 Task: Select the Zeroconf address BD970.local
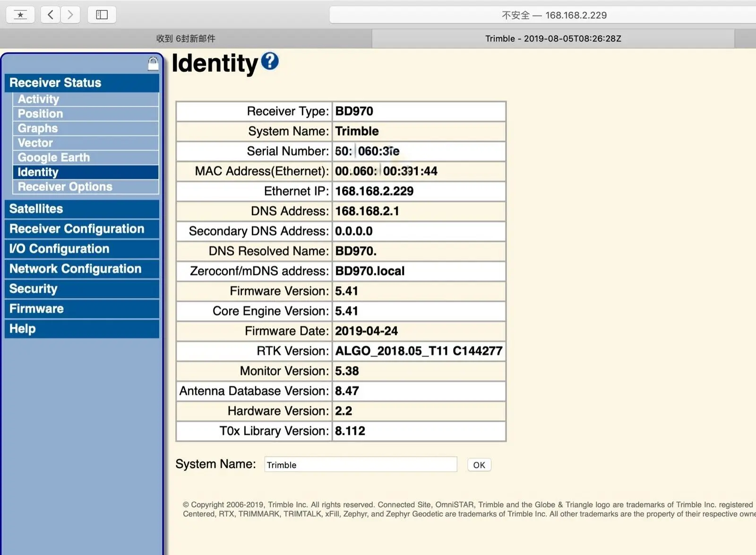(370, 271)
